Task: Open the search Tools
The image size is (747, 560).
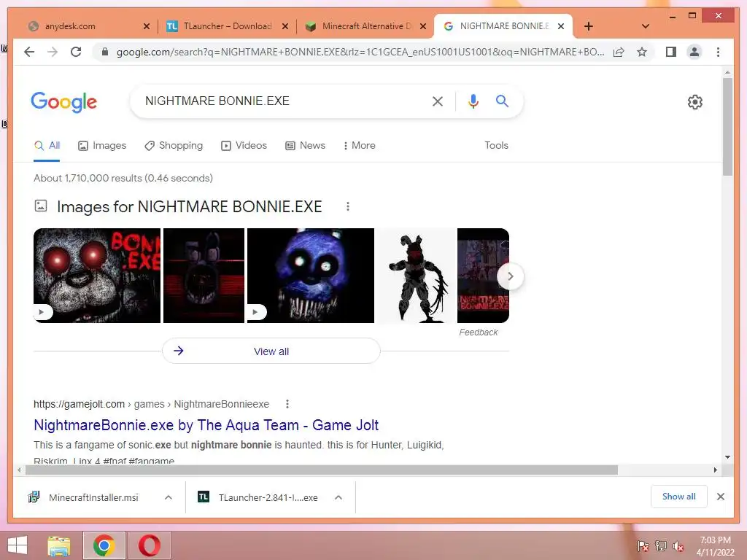Action: 496,146
